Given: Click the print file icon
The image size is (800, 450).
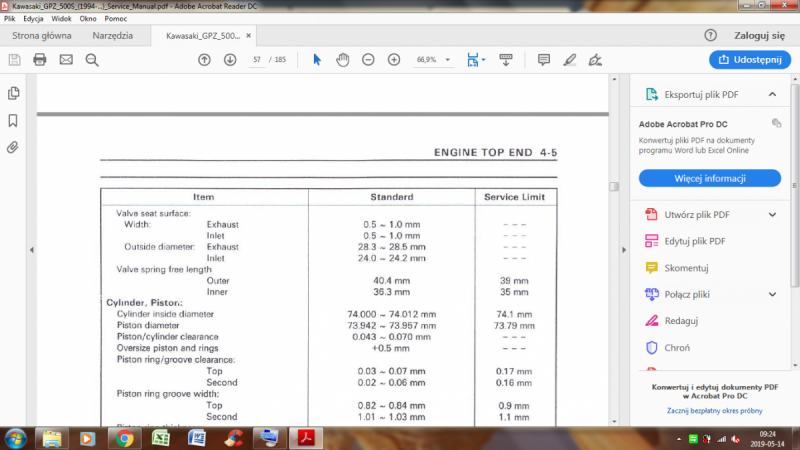Looking at the screenshot, I should click(40, 60).
